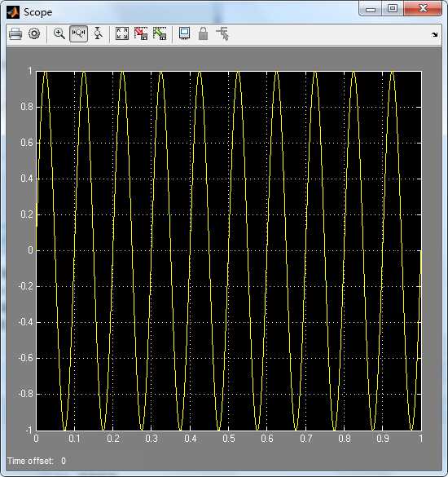
Task: Click the waveform peak near 0.5 seconds
Action: tap(238, 73)
